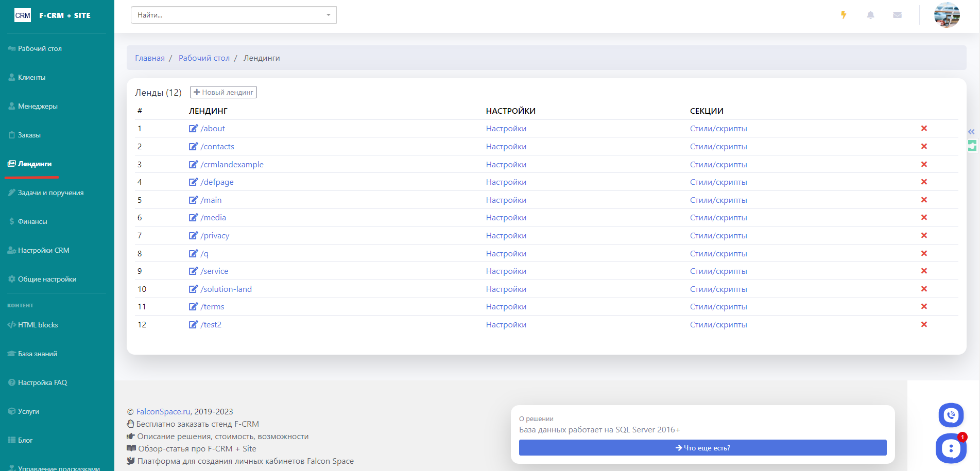Click into the Найти search field

227,15
